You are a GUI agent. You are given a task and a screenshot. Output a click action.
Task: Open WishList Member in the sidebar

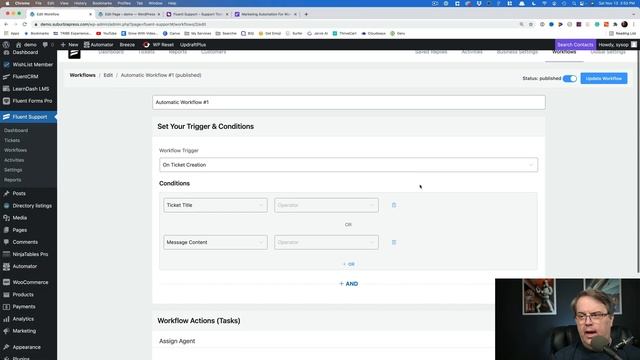[x=29, y=64]
